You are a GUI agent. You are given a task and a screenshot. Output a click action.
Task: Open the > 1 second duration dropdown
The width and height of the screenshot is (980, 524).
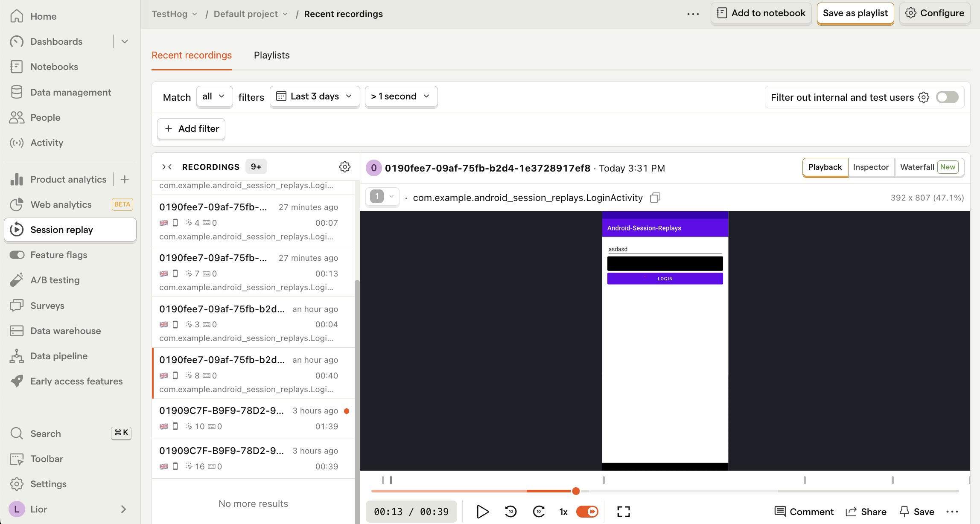point(401,96)
